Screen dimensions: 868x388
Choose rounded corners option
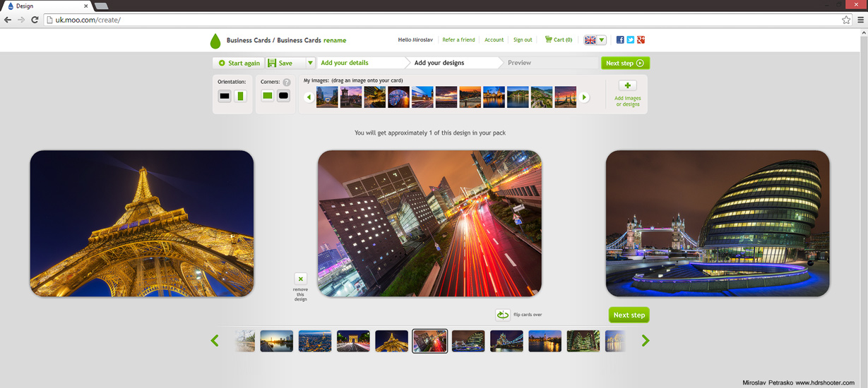click(x=283, y=96)
